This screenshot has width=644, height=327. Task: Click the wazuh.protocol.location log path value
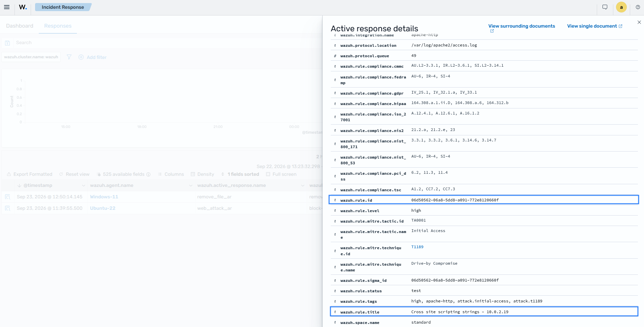point(444,45)
